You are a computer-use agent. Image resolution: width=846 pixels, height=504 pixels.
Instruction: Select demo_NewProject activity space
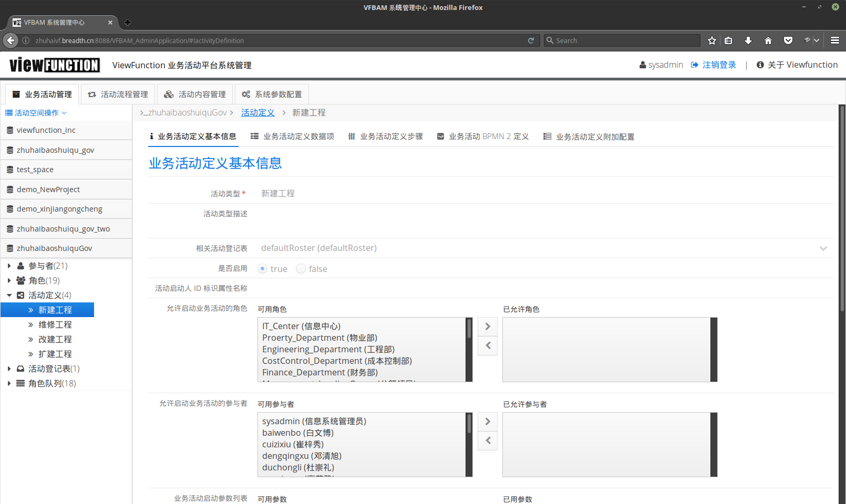tap(66, 190)
